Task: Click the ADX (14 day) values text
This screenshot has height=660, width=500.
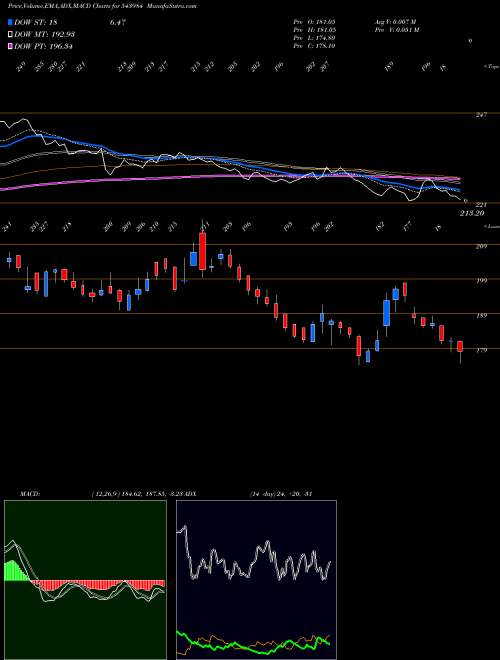Action: click(281, 494)
